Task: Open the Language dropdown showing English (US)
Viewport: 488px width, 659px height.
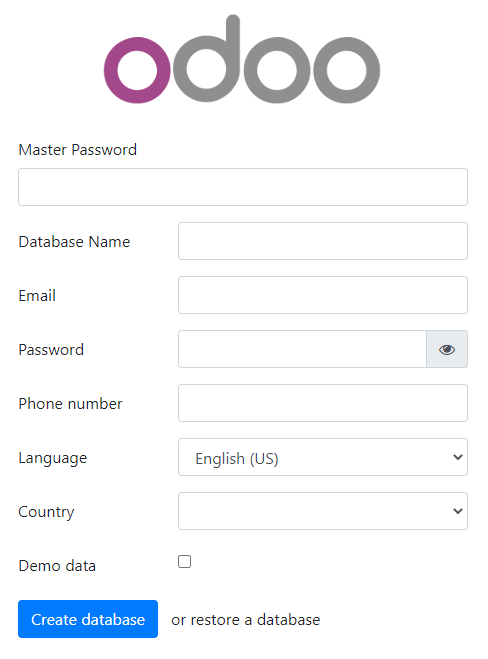Action: coord(323,457)
